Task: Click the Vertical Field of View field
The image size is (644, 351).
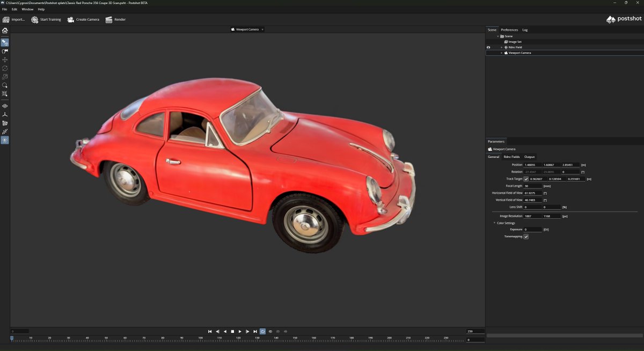Action: pos(533,200)
